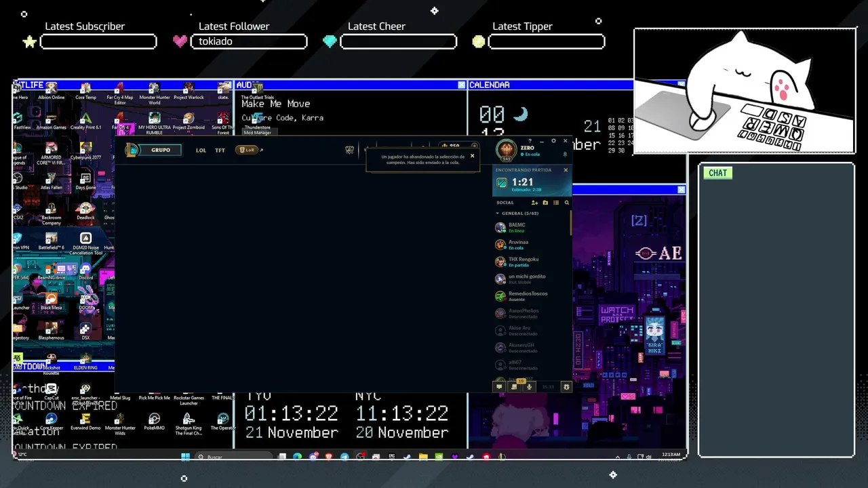Open the DGM20 Noise Cancellation Tool shortcut
This screenshot has height=488, width=868.
85,242
